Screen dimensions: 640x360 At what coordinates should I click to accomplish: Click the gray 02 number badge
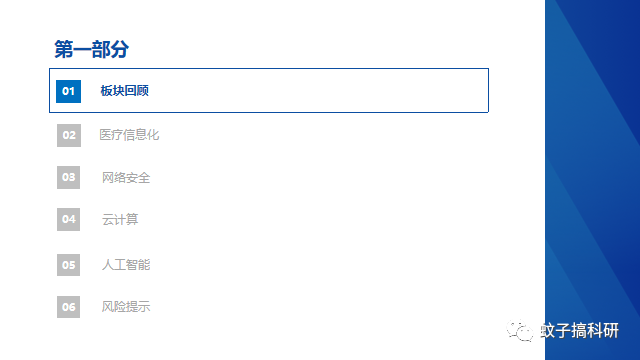click(x=69, y=135)
